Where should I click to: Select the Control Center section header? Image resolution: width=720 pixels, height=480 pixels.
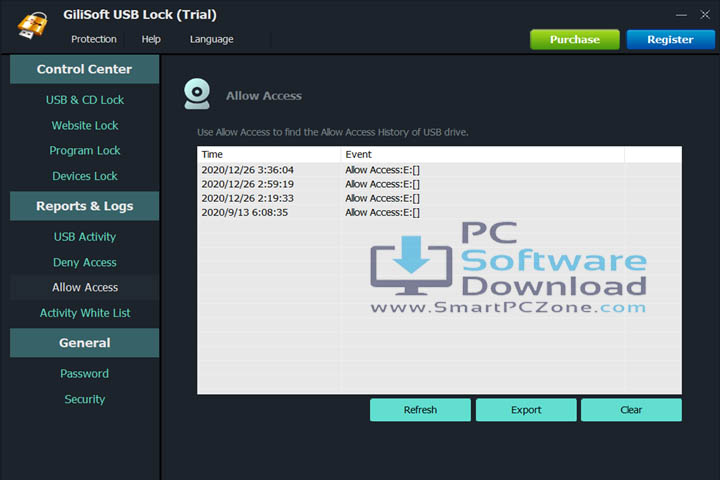tap(84, 69)
